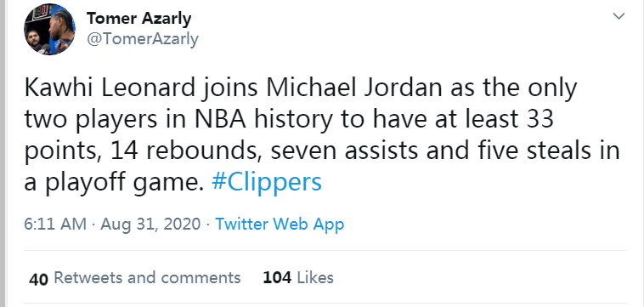
Task: Select the Aug 31, 2020 date
Action: (150, 225)
